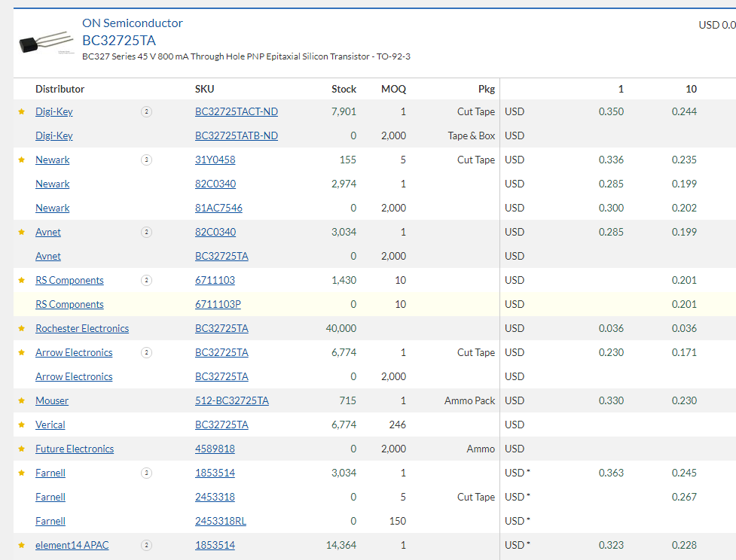The image size is (736, 560).
Task: Click the star icon beside RS Components 6711103
Action: pos(22,281)
